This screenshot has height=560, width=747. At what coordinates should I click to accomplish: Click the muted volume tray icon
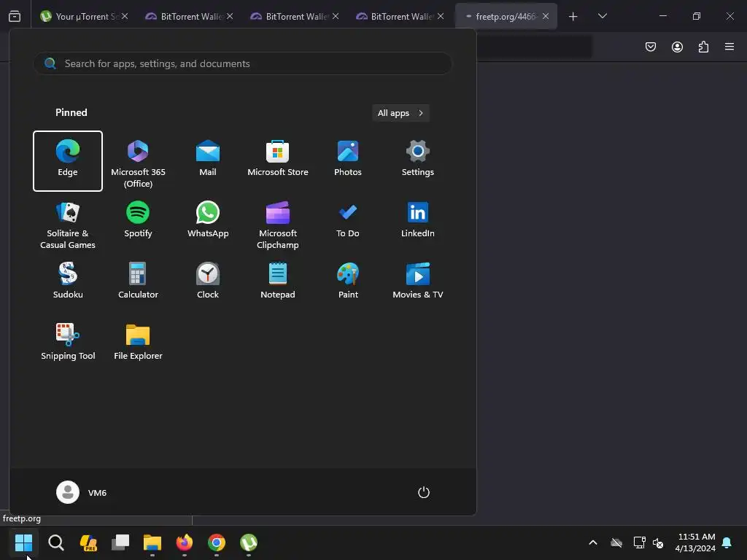[658, 542]
